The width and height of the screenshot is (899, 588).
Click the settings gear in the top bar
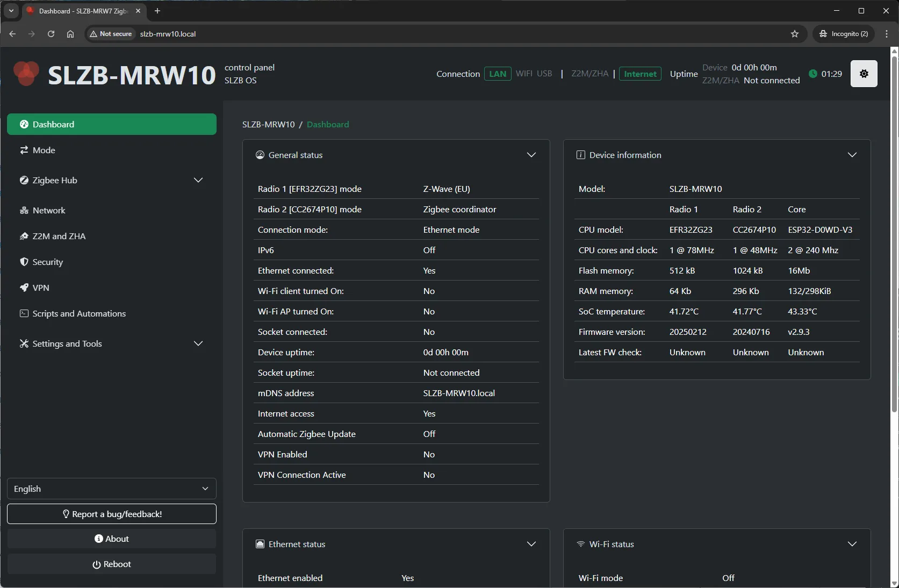pos(864,74)
